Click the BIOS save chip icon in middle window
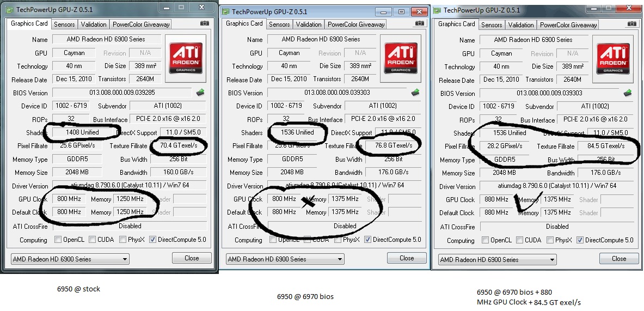The height and width of the screenshot is (311, 644). [x=416, y=93]
